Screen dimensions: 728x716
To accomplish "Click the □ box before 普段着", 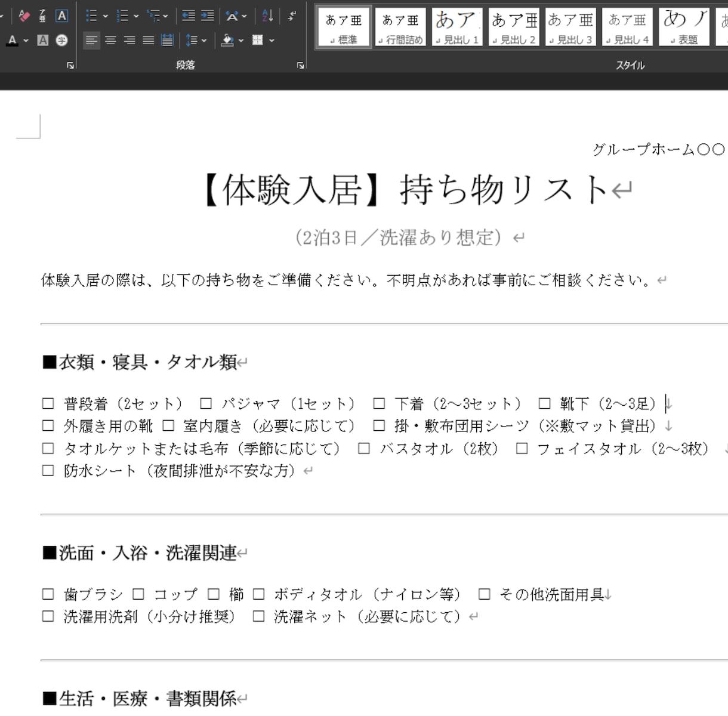I will (x=48, y=404).
